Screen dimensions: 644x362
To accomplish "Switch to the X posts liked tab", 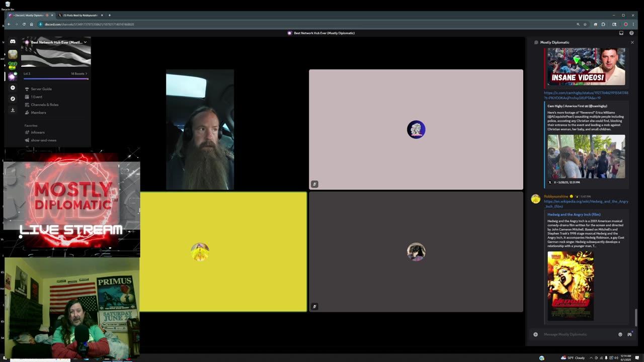I will [x=80, y=15].
